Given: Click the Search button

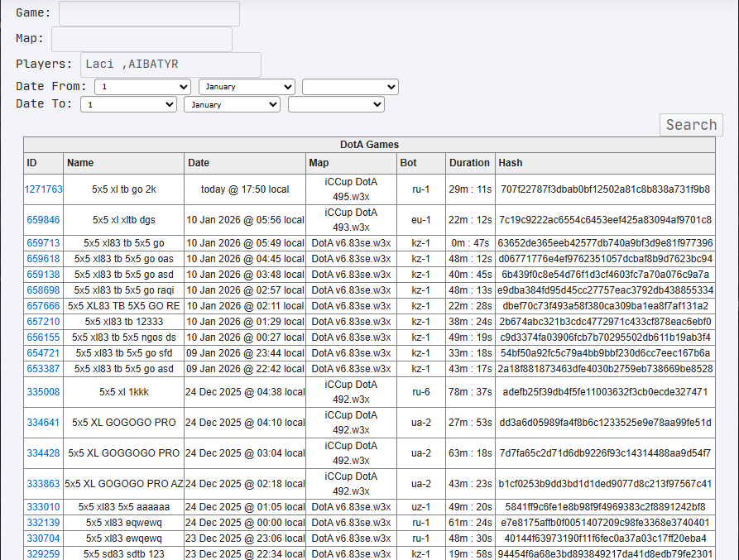Looking at the screenshot, I should (691, 125).
